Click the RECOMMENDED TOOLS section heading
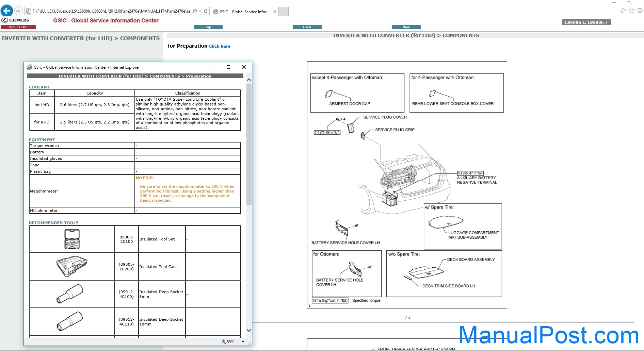The image size is (644, 351). click(54, 223)
